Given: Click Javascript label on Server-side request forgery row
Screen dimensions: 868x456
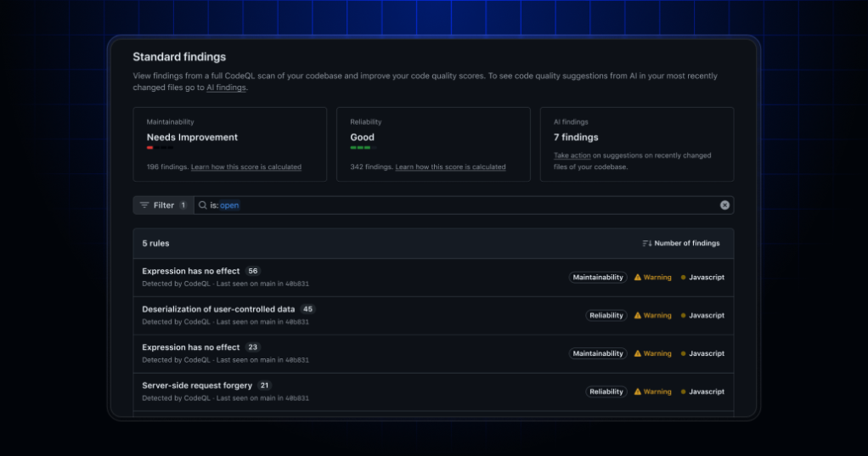Looking at the screenshot, I should (x=707, y=391).
